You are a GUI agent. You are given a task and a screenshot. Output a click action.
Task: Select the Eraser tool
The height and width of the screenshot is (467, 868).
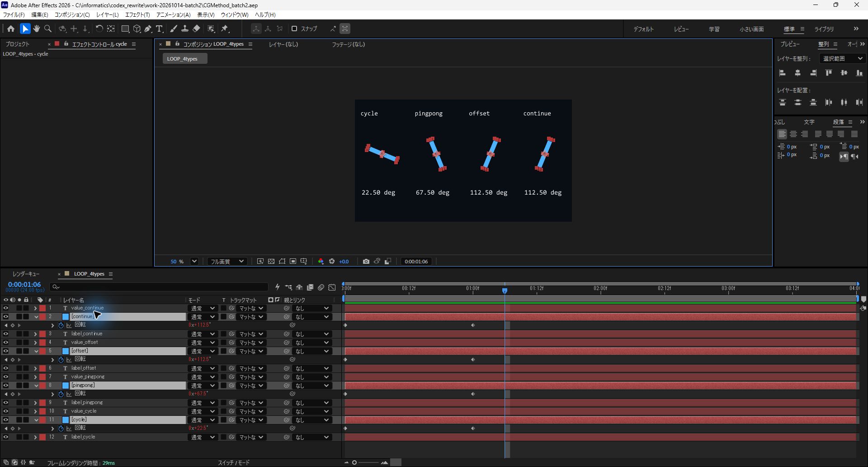click(x=196, y=29)
